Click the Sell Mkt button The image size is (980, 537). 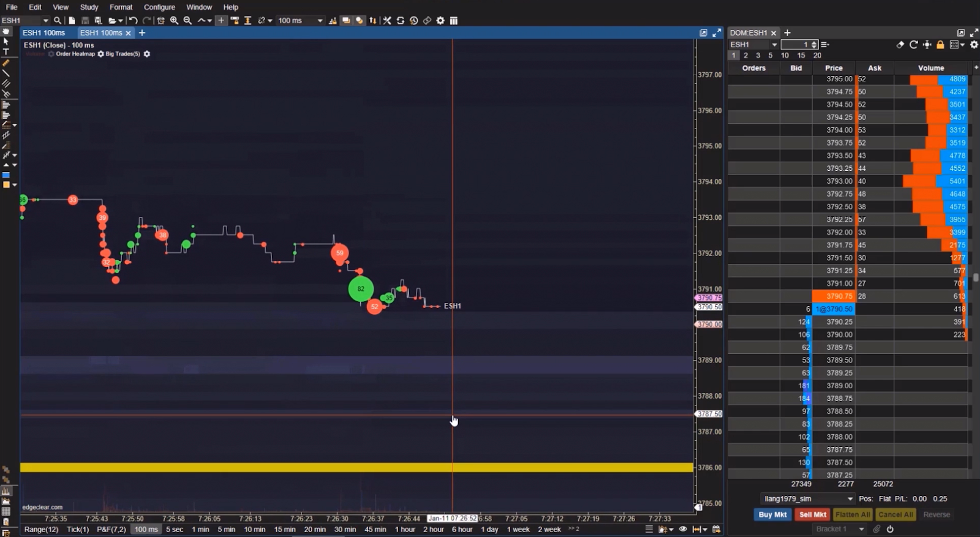click(x=813, y=514)
